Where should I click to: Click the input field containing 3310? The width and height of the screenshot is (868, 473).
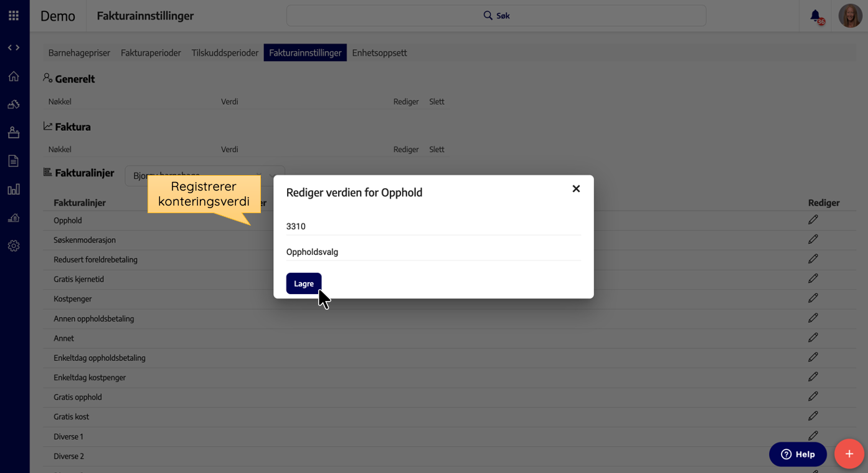[x=433, y=227]
